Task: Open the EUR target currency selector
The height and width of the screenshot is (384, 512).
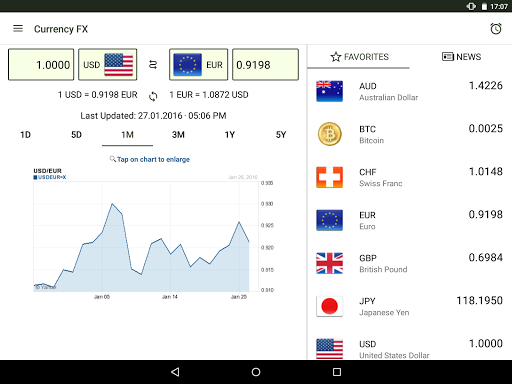Action: [x=198, y=64]
